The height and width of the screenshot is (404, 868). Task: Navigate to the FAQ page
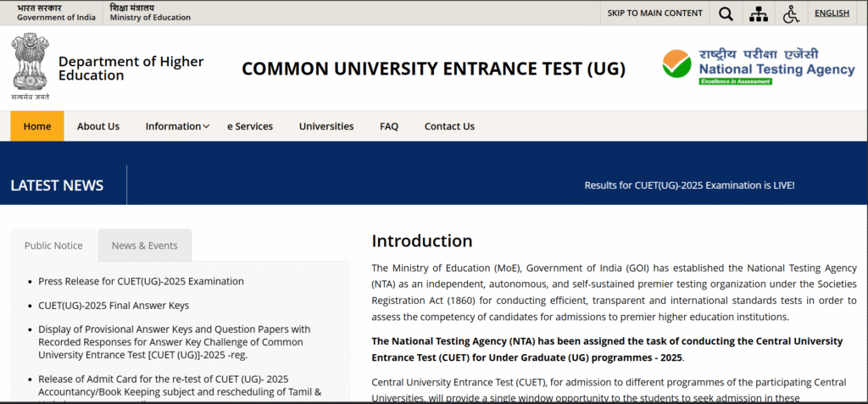pyautogui.click(x=389, y=126)
